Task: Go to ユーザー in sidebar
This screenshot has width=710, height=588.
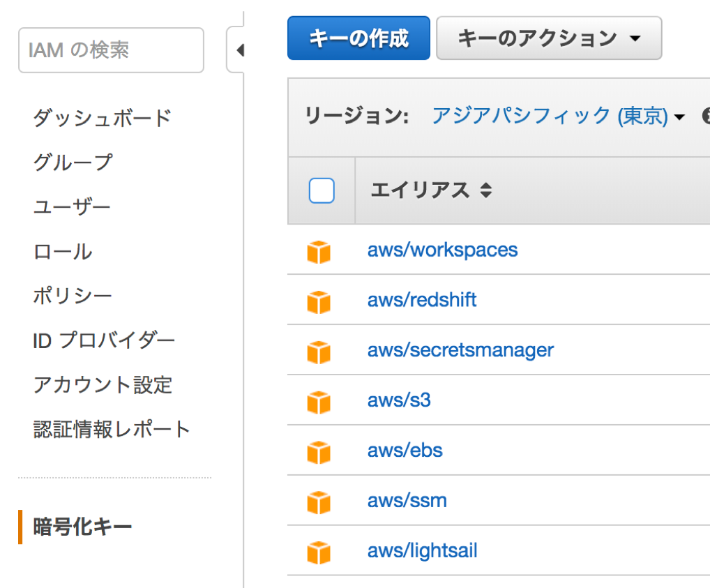Action: 72,207
